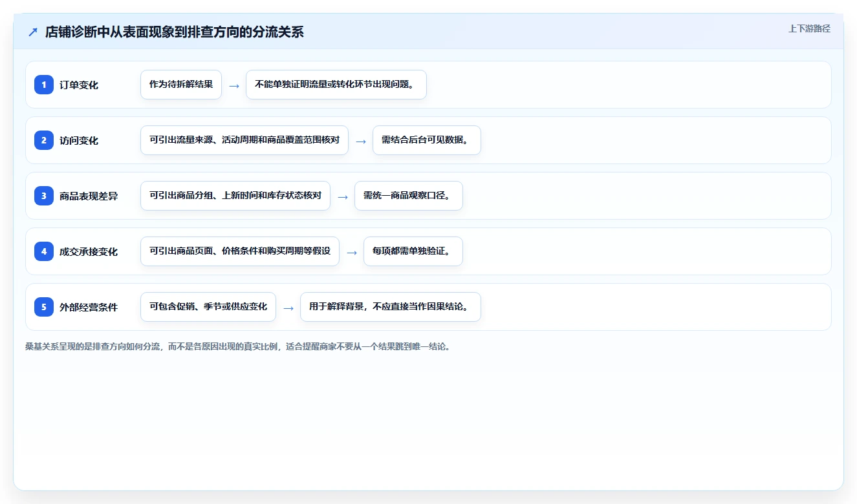Click the title 店铺诊断中从表面现象到排查方向的分流关系
857x504 pixels.
coord(175,32)
